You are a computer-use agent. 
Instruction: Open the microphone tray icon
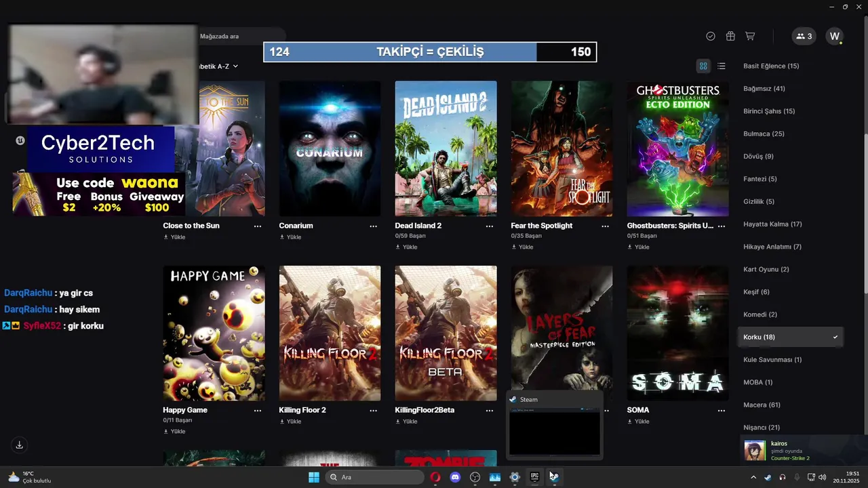pos(797,477)
